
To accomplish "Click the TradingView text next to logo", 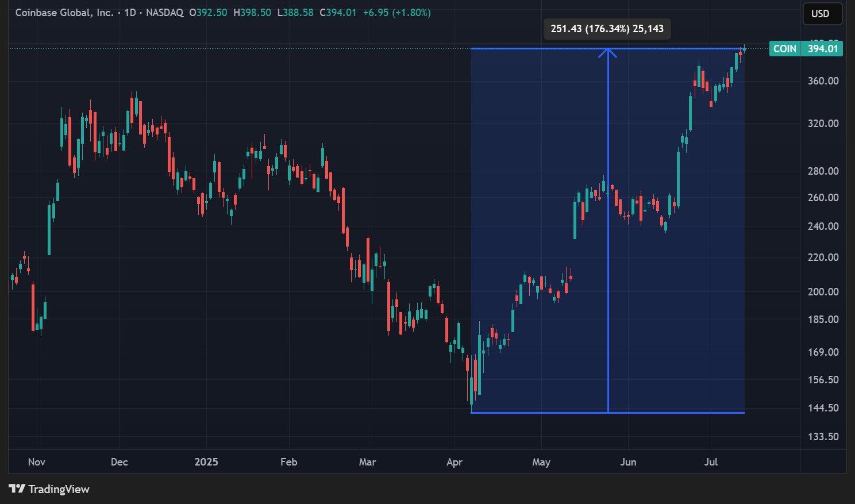I will coord(59,489).
